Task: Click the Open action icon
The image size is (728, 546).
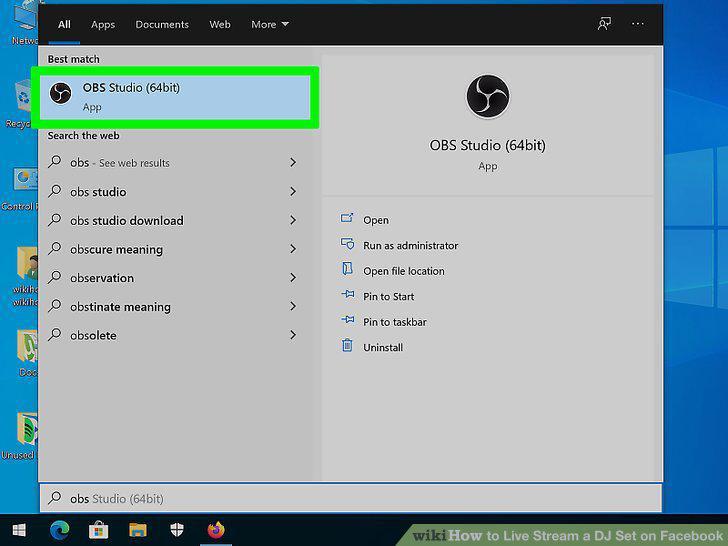Action: click(347, 218)
